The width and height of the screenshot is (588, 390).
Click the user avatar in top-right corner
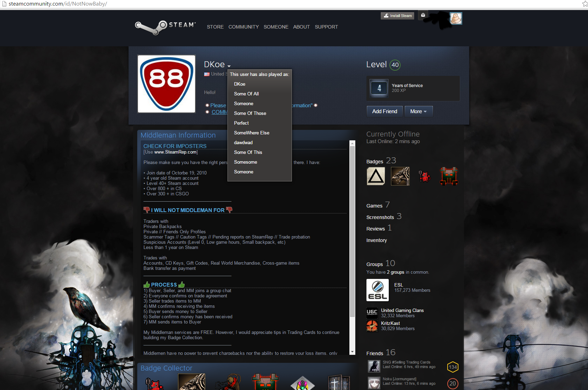456,18
